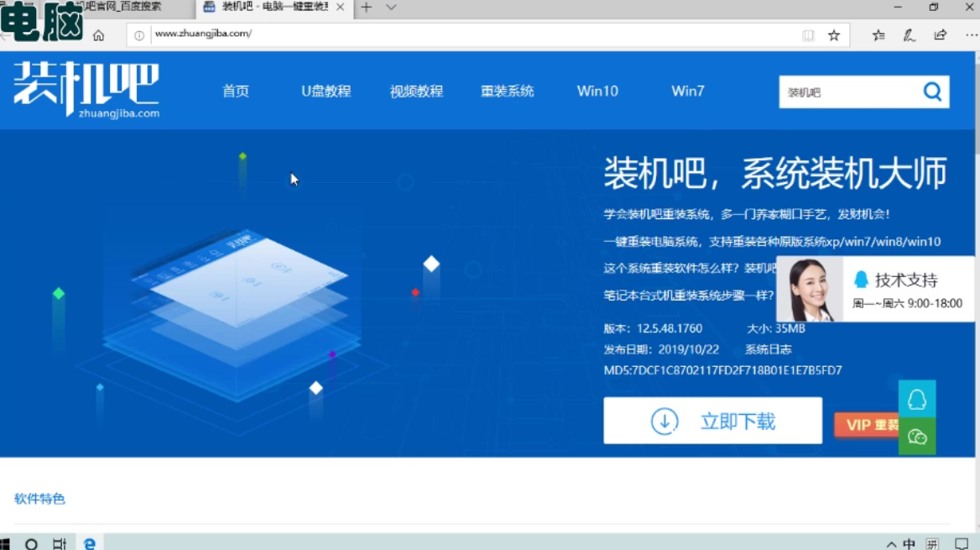Click the 系统日志 link
Image resolution: width=980 pixels, height=550 pixels.
coord(768,349)
